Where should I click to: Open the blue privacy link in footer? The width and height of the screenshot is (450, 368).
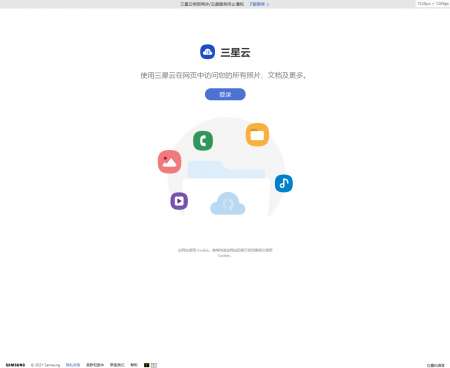click(x=73, y=365)
